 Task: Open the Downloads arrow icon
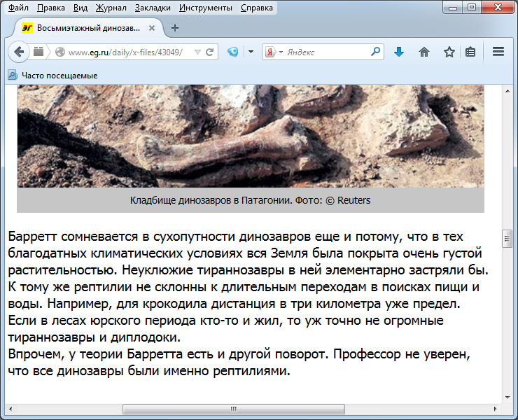399,52
